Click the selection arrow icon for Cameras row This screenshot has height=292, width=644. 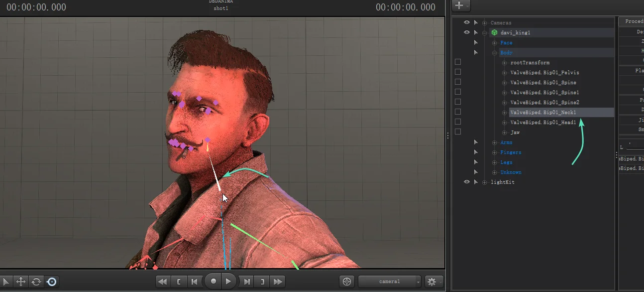476,22
